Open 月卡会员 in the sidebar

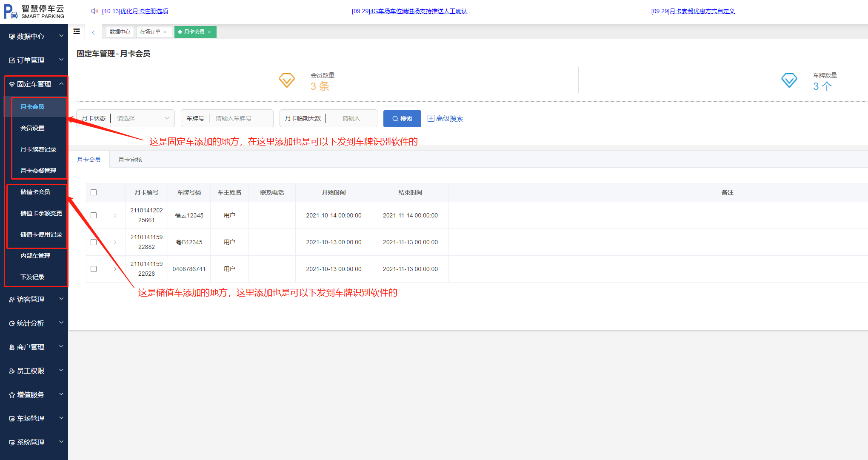tap(32, 107)
